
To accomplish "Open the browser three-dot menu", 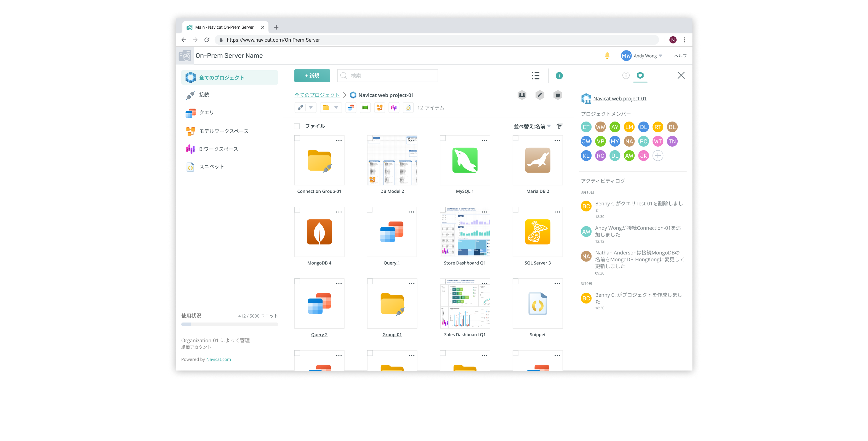I will coord(684,40).
